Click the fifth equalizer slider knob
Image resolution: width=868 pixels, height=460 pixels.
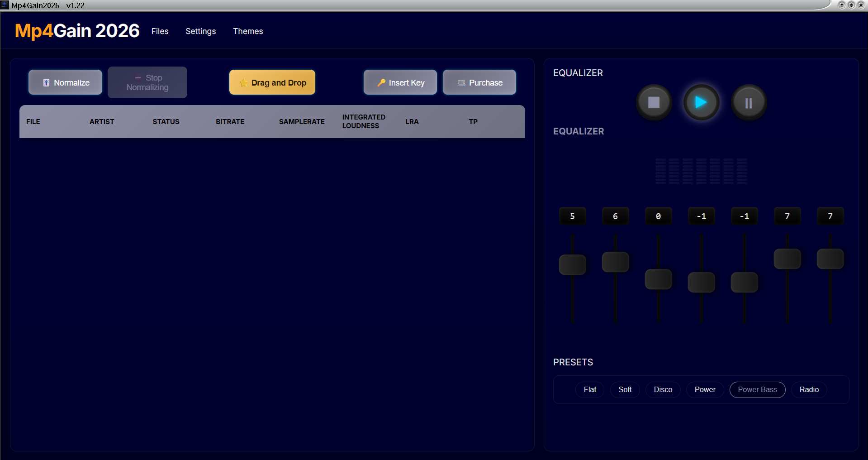[745, 282]
